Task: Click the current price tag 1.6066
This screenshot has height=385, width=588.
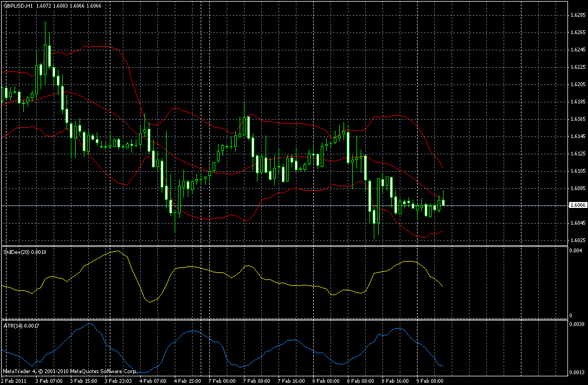Action: click(x=578, y=205)
